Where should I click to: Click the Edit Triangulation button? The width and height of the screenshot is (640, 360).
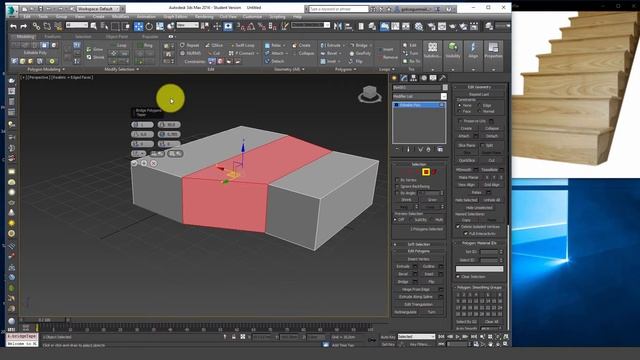pos(418,304)
